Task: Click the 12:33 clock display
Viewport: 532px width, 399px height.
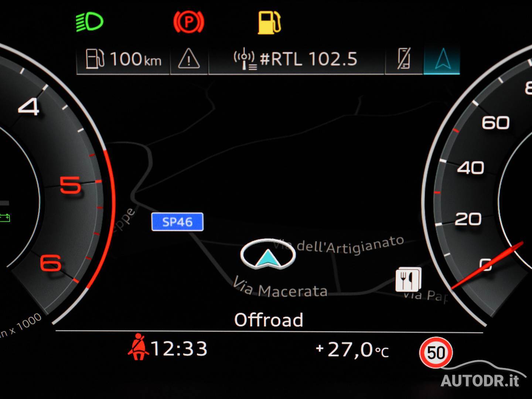Action: [179, 348]
